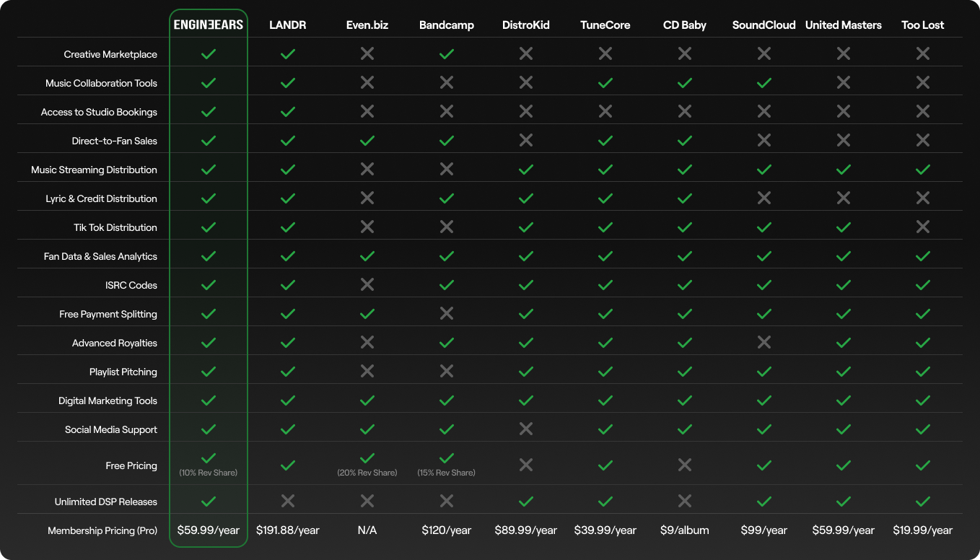Click the (15% Rev Share) note
Image resolution: width=980 pixels, height=560 pixels.
tap(447, 473)
